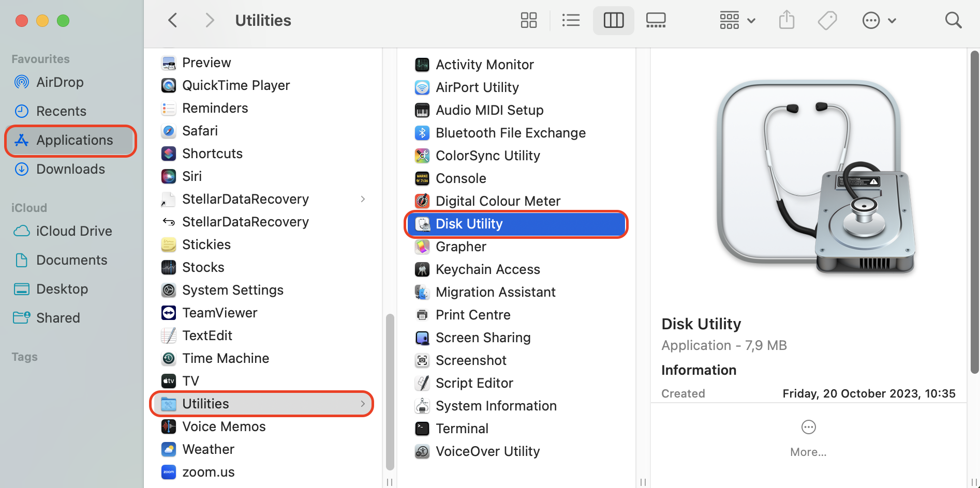The height and width of the screenshot is (488, 980).
Task: Open Disk Utility application
Action: pos(469,223)
